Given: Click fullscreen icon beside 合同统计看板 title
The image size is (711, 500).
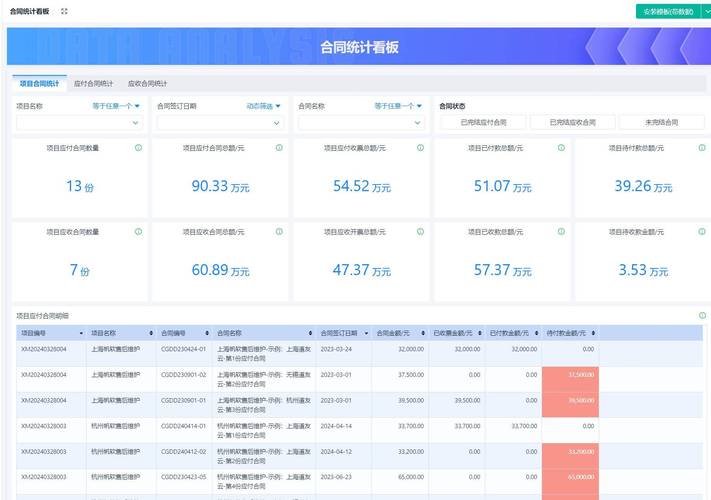Looking at the screenshot, I should tap(64, 11).
